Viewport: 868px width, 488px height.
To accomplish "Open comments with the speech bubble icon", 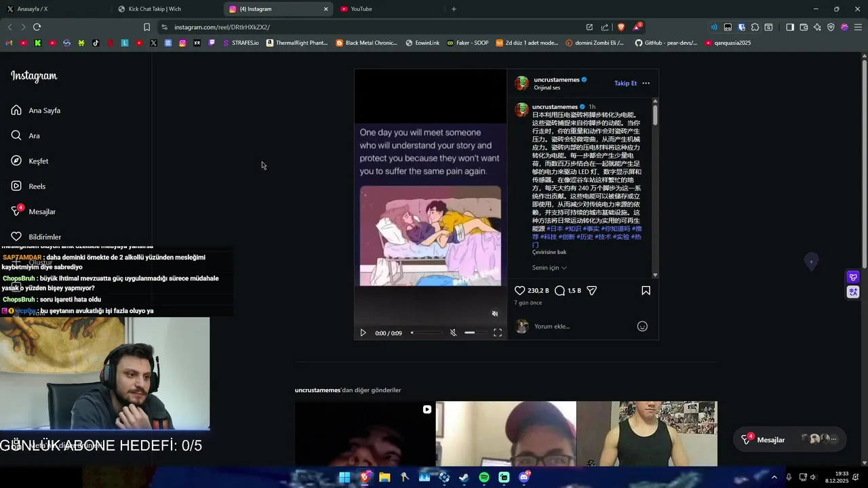I will [559, 290].
